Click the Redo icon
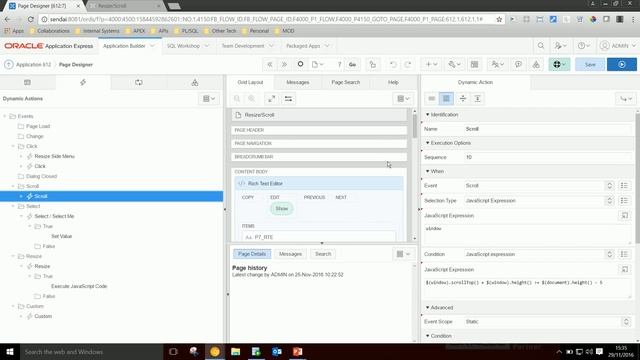 [407, 64]
